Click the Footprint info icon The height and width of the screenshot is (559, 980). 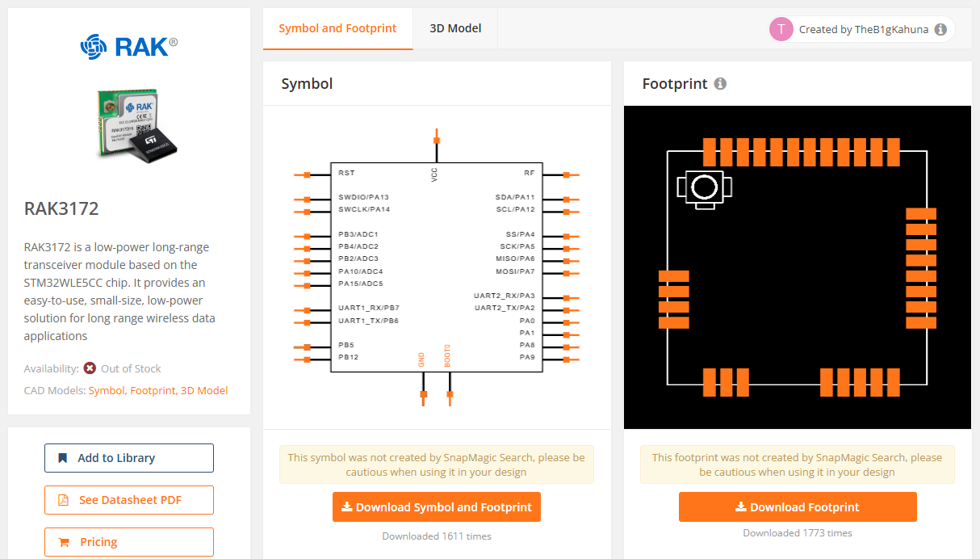720,83
